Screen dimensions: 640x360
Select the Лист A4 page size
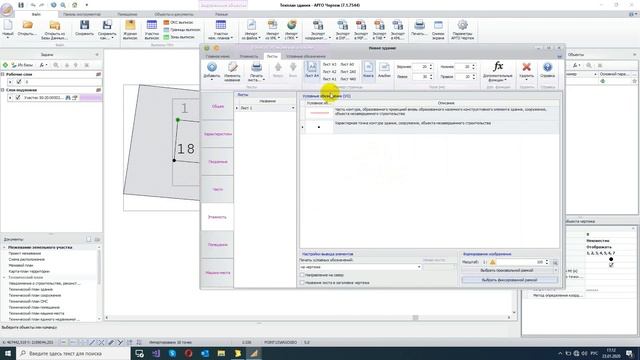pyautogui.click(x=312, y=71)
